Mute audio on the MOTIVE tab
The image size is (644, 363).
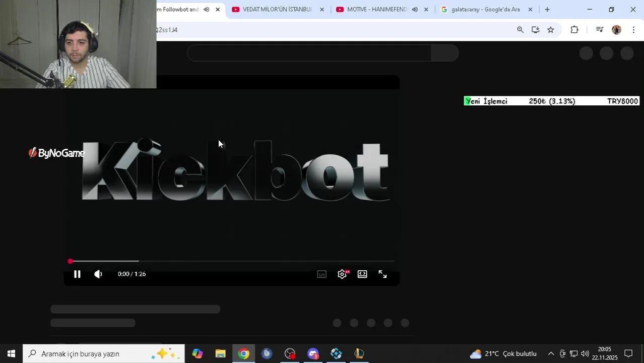pos(415,10)
